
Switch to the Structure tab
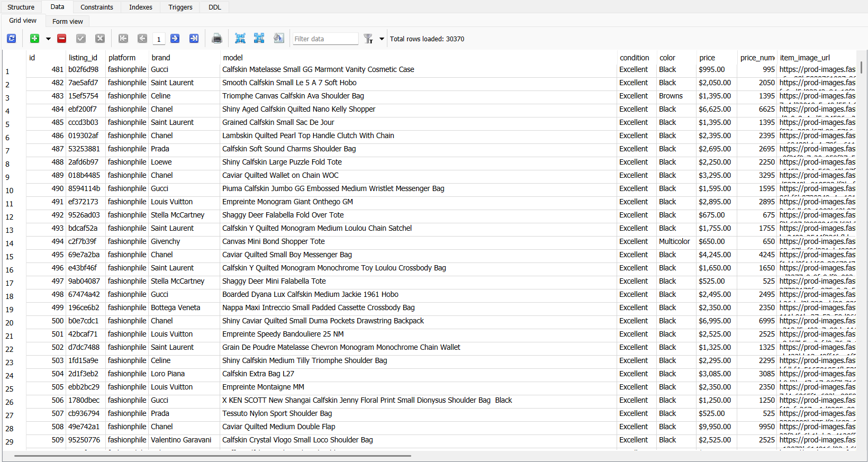21,7
